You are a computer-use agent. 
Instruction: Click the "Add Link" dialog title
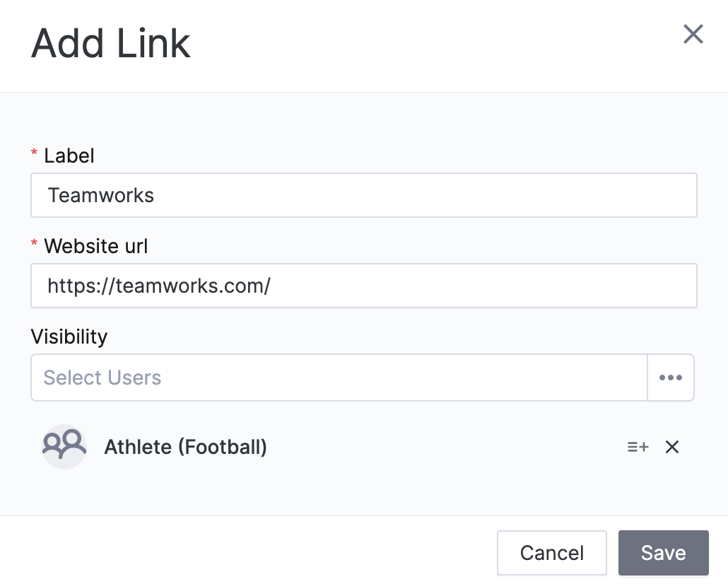[x=111, y=44]
